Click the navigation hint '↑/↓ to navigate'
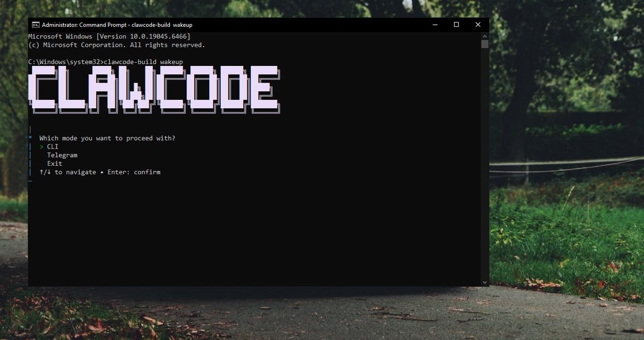644x340 pixels. tap(68, 172)
